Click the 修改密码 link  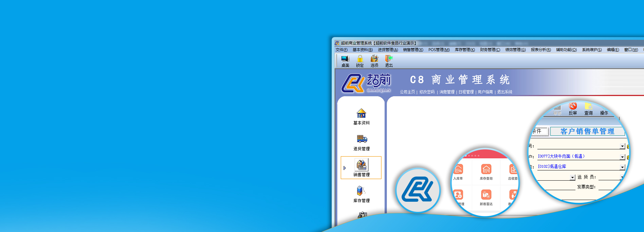pyautogui.click(x=427, y=92)
